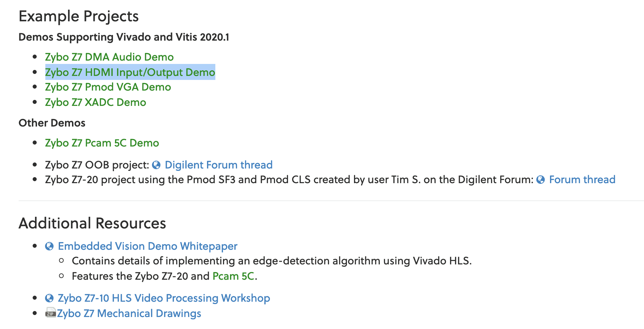Open Zybo Z7 Pmod VGA Demo
Screen dimensions: 644x329
tap(108, 87)
